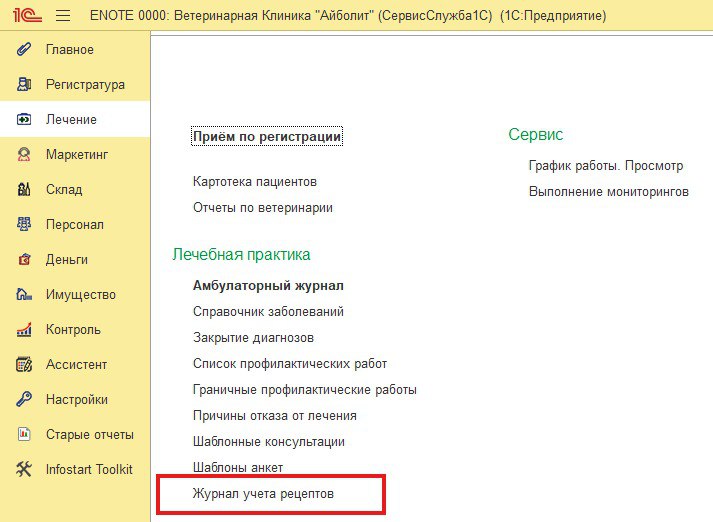Open the Старые отчеты section
This screenshot has height=522, width=713.
coord(90,434)
